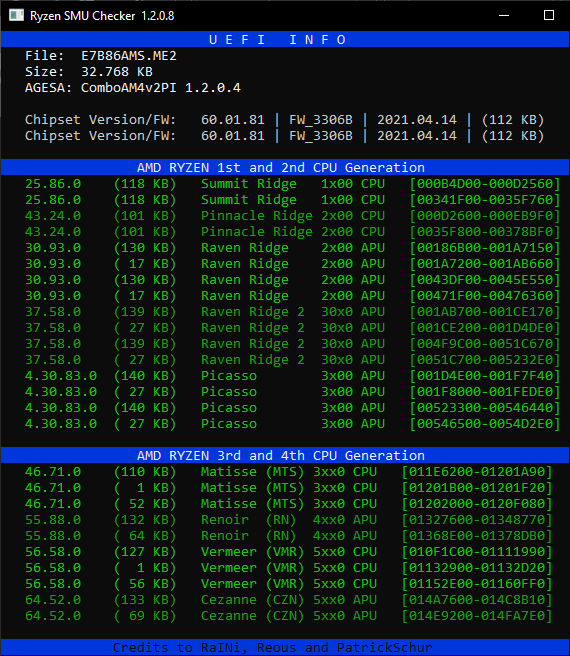
Task: Click the 'Size:' label
Action: 45,72
